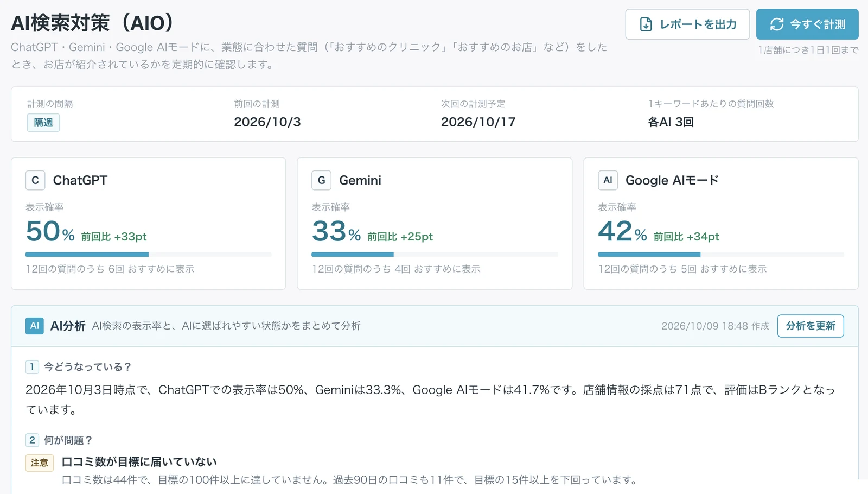Click the ChatGPT card title
This screenshot has height=494, width=868.
tap(80, 180)
